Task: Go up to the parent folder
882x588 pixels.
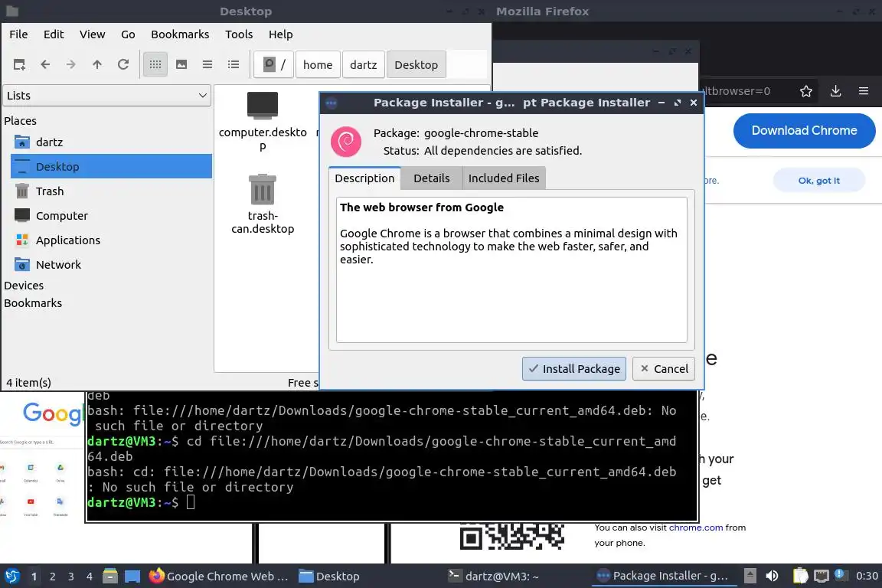Action: 97,65
